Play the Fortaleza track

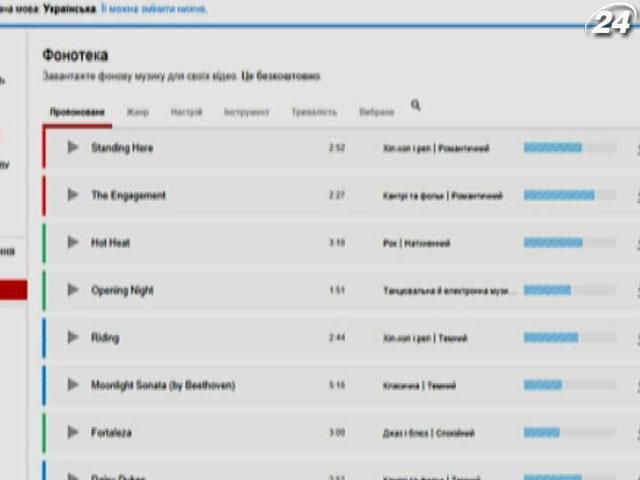pyautogui.click(x=73, y=432)
